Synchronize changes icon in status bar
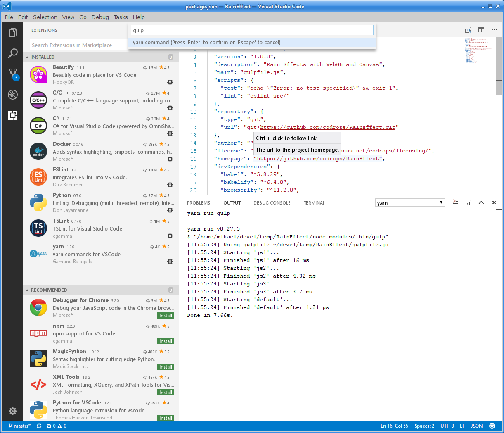 pos(39,426)
